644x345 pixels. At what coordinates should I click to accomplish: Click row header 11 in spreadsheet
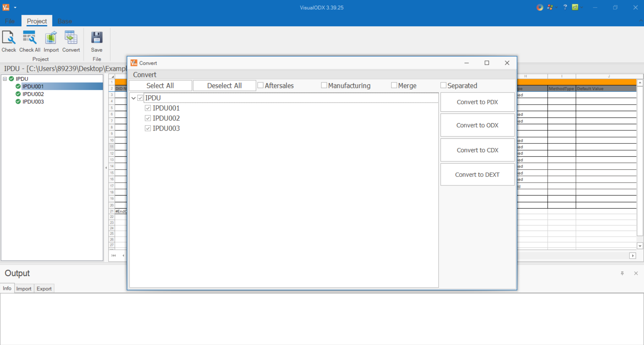(112, 147)
